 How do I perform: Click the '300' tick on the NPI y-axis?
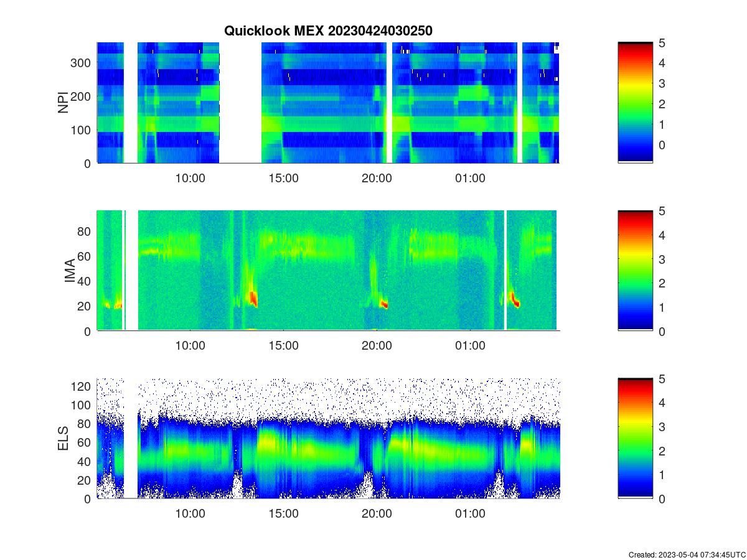click(x=82, y=63)
